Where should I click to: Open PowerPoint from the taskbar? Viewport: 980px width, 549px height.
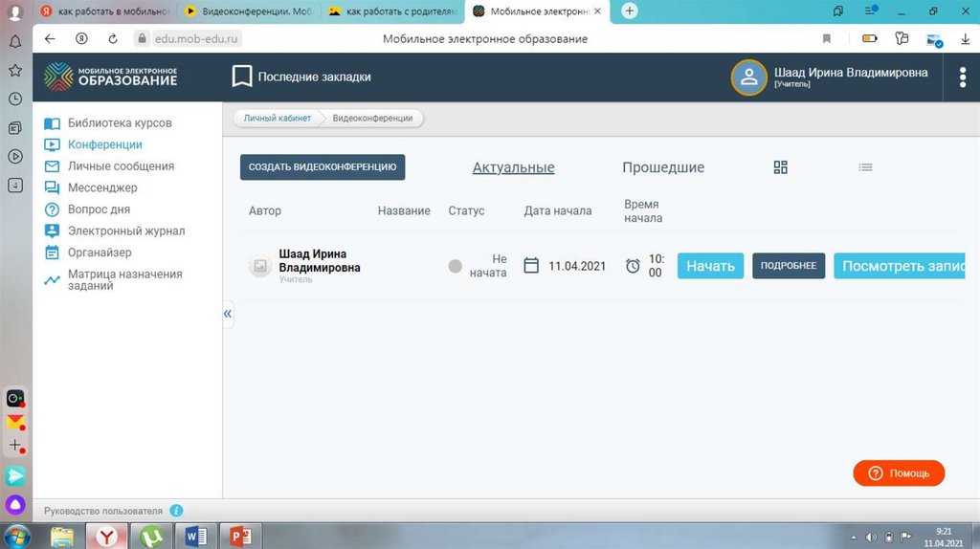240,537
